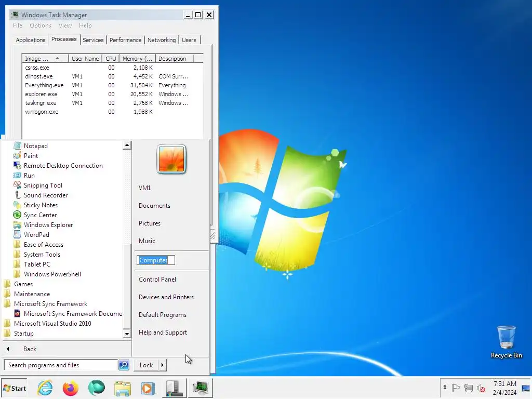The image size is (532, 399).
Task: Show hidden tray icons arrow
Action: click(x=445, y=388)
